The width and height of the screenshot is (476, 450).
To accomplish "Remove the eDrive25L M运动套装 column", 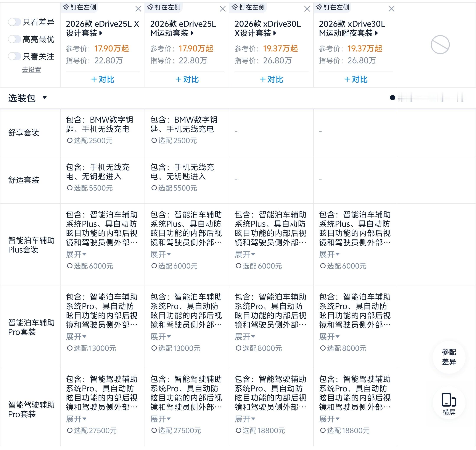I will click(223, 9).
